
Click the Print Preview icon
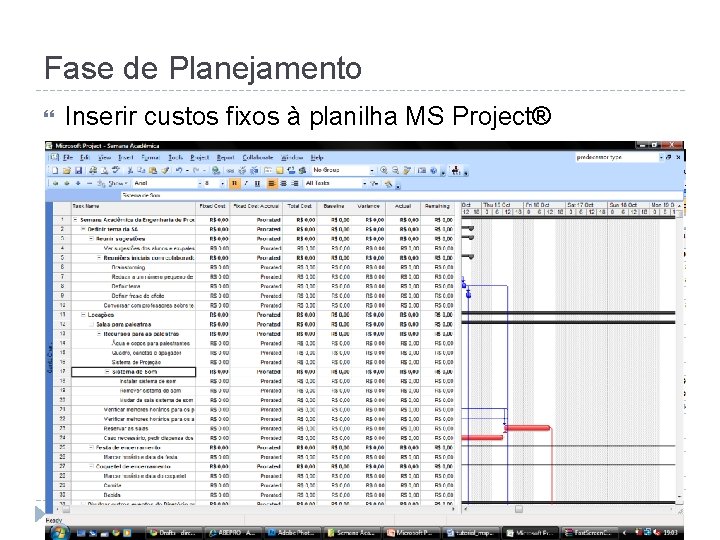(104, 171)
